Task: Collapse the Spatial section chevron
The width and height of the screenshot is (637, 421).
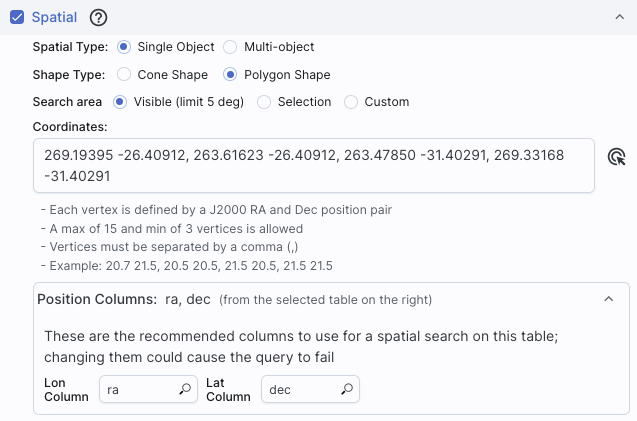Action: [x=620, y=17]
